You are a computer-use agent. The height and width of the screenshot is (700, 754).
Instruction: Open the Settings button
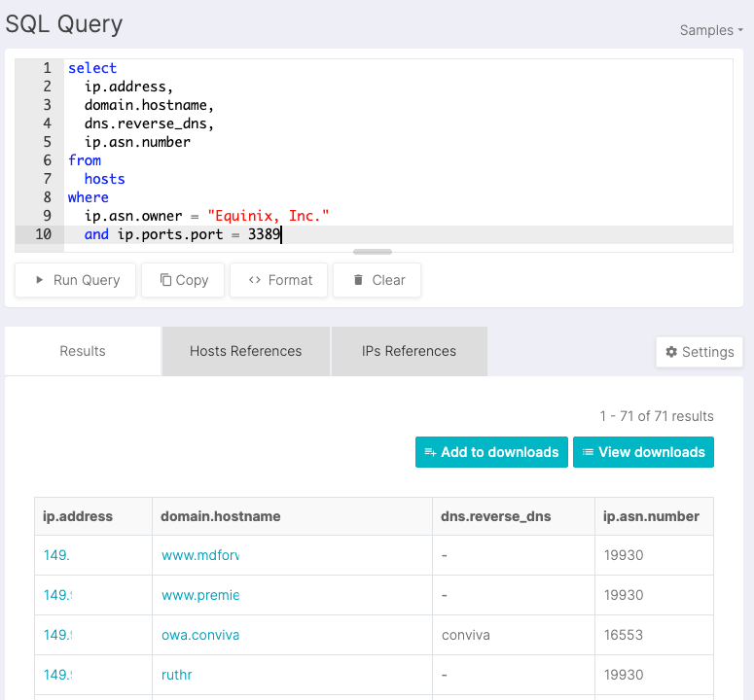pos(700,352)
